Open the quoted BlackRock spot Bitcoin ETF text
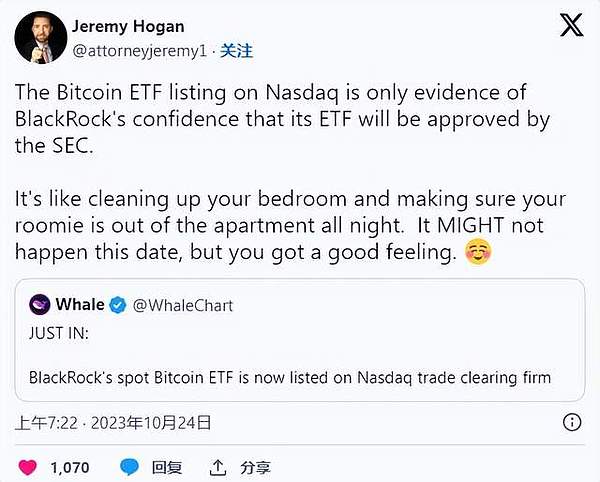600x482 pixels. click(290, 377)
